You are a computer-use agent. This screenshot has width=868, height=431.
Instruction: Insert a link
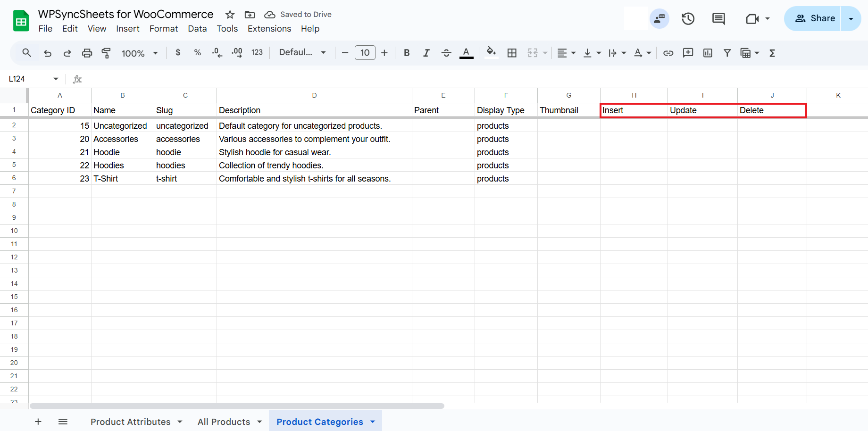[x=668, y=53]
